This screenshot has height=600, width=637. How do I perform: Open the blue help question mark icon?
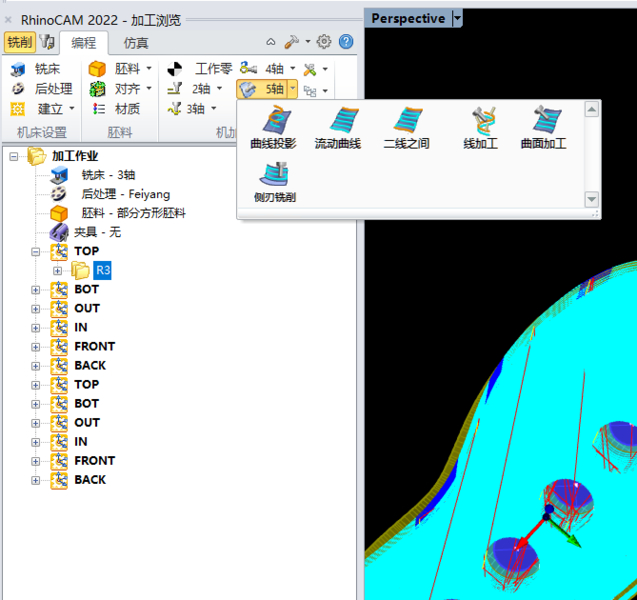(346, 42)
